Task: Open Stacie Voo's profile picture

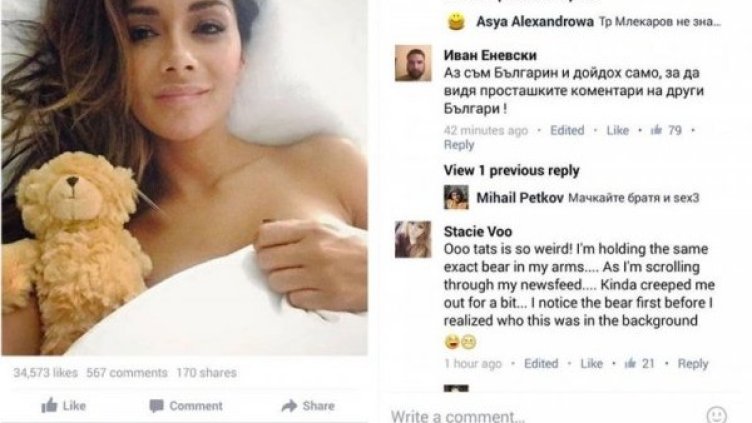Action: pyautogui.click(x=413, y=239)
